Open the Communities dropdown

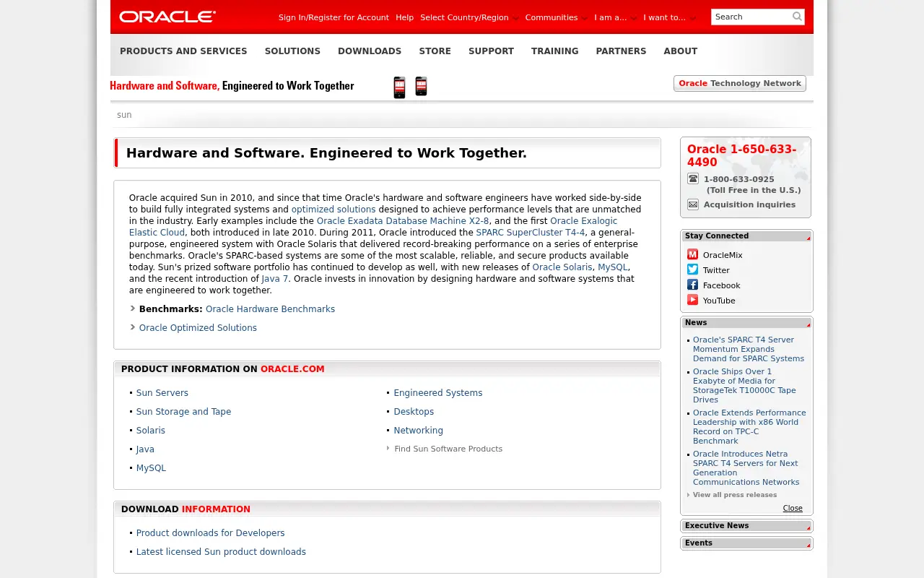[556, 17]
